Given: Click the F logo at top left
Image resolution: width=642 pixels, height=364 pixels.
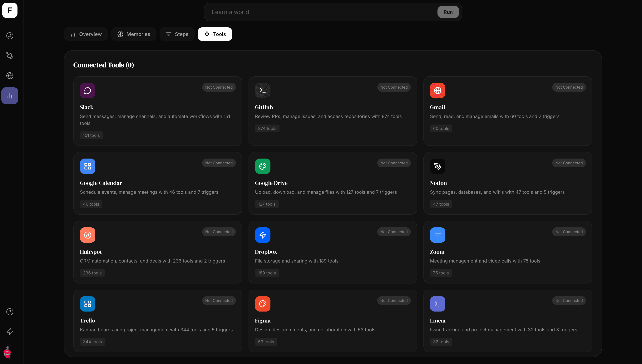Looking at the screenshot, I should 10,11.
